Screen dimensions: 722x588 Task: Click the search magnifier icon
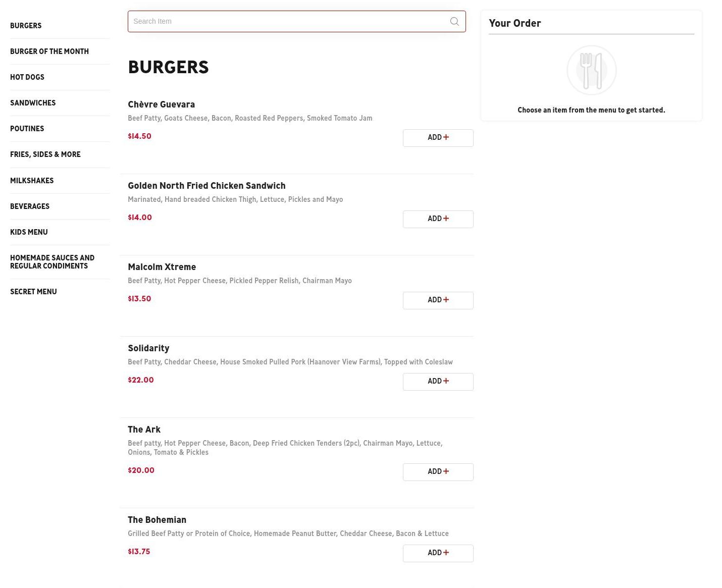[454, 21]
